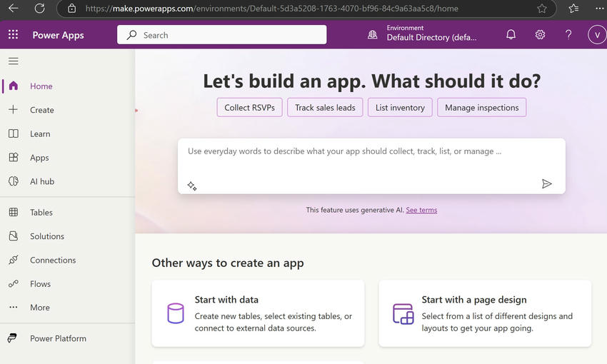607x364 pixels.
Task: Click the browser address bar URL
Action: click(272, 9)
